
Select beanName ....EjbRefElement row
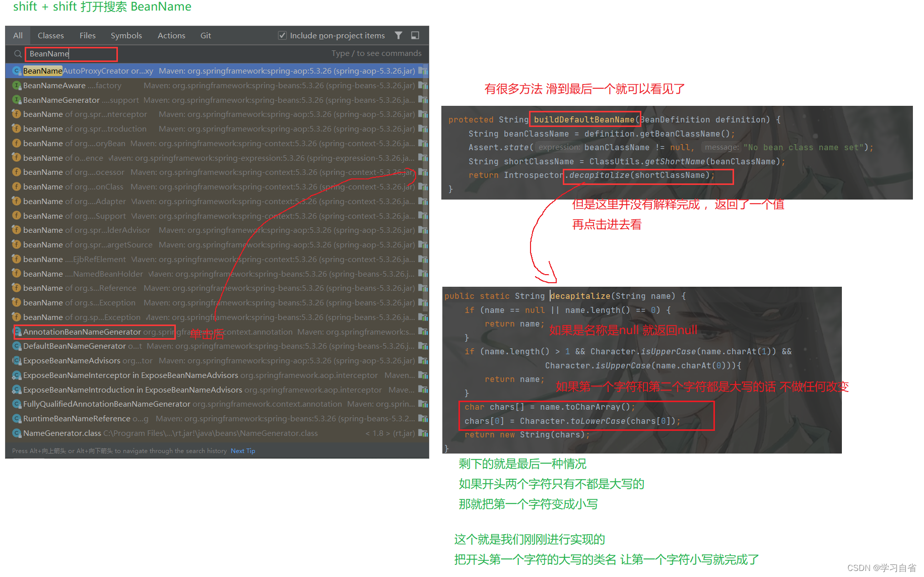pyautogui.click(x=217, y=260)
